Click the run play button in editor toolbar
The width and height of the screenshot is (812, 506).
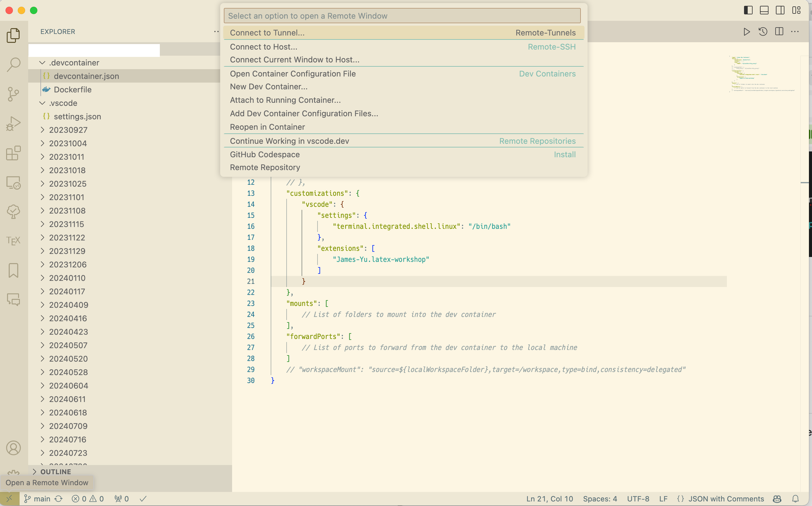pos(747,32)
